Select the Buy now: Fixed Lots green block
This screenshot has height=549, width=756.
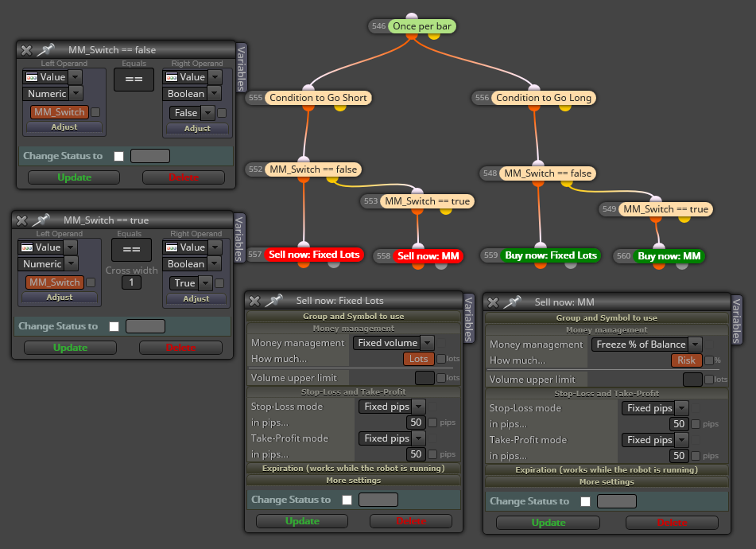click(x=551, y=255)
